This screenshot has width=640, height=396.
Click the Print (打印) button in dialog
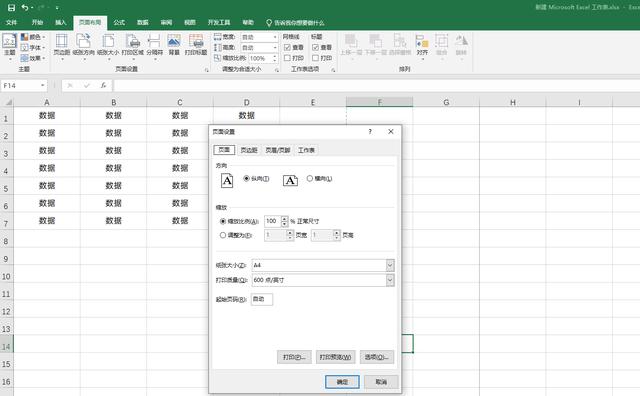coord(294,357)
